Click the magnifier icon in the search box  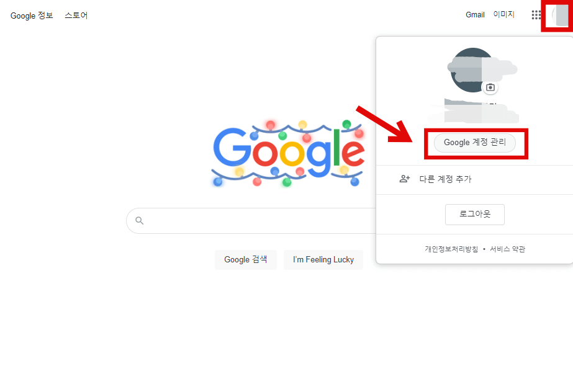coord(139,220)
